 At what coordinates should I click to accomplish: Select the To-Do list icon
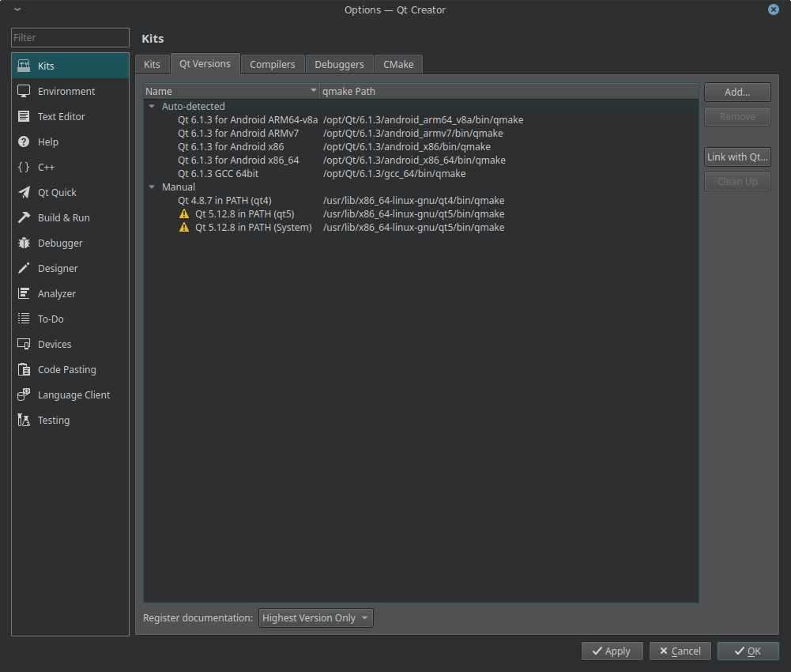coord(24,319)
